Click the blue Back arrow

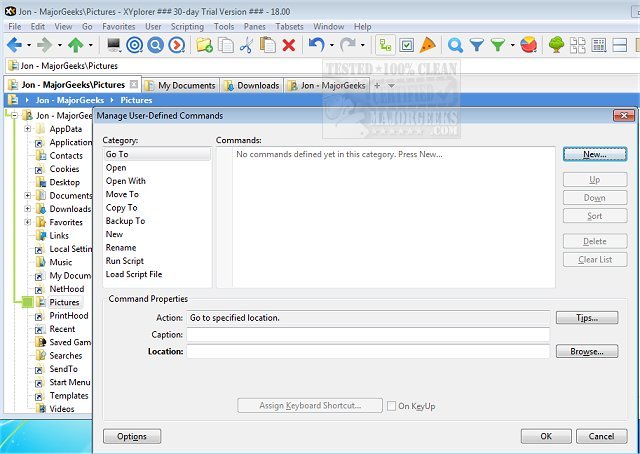(x=14, y=45)
